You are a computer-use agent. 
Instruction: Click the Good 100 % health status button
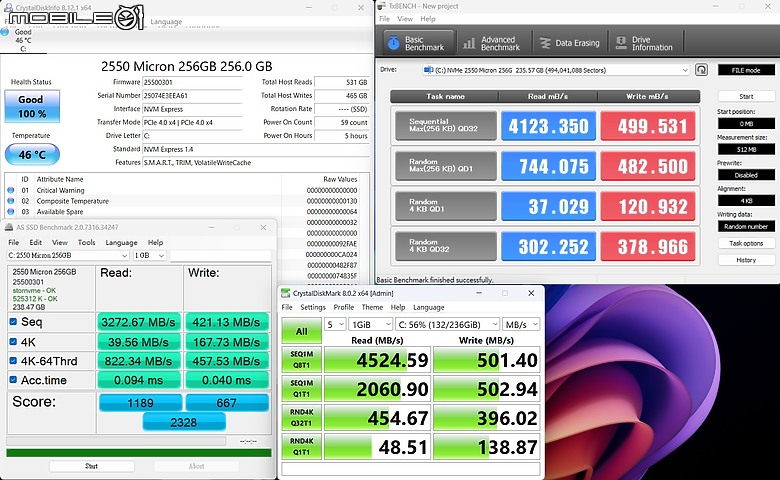point(32,106)
